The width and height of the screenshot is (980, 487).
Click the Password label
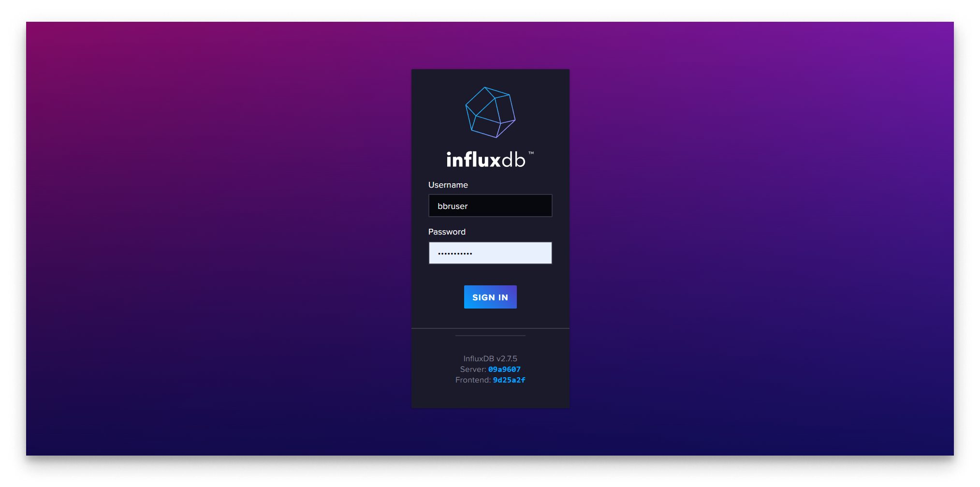446,232
